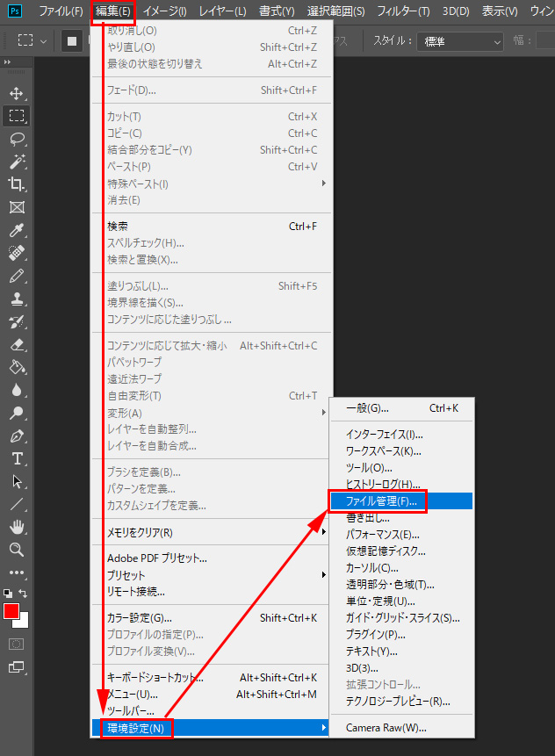
Task: Open the Edit Toolbar three-dots icon
Action: click(17, 572)
